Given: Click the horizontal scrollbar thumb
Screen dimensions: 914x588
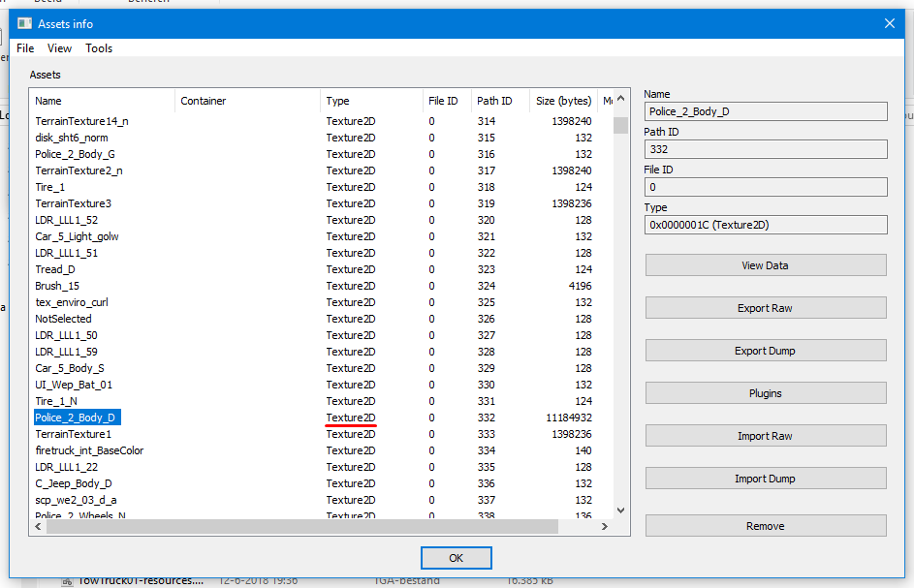Looking at the screenshot, I should [302, 526].
